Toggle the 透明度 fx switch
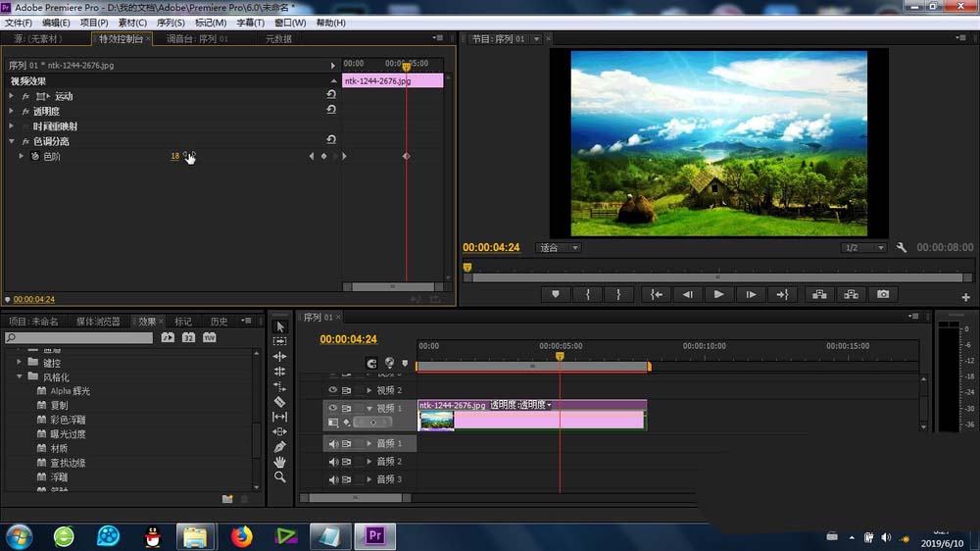 25,112
